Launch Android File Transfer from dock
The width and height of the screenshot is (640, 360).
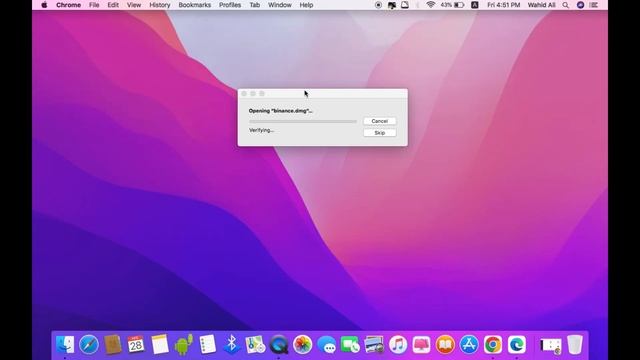pos(183,344)
